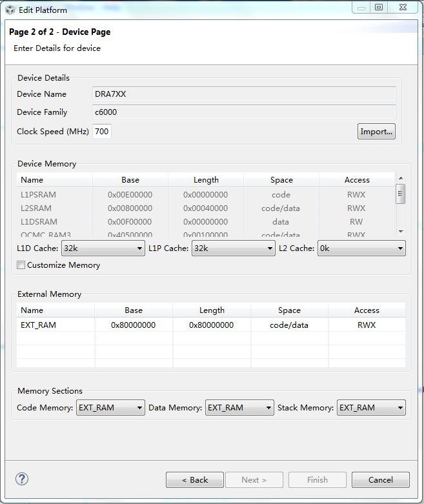
Task: Click the L1DSRAM RW access cell
Action: tap(356, 221)
